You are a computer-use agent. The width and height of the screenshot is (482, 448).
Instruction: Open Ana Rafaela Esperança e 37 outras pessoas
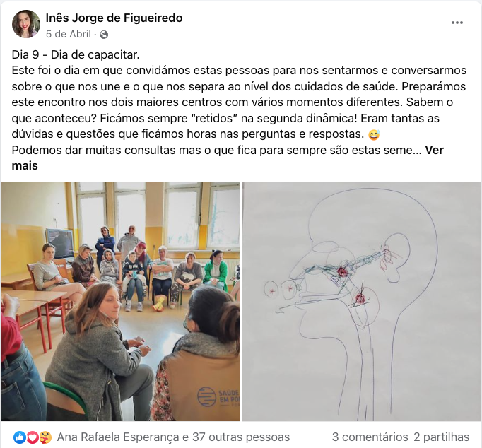(173, 437)
